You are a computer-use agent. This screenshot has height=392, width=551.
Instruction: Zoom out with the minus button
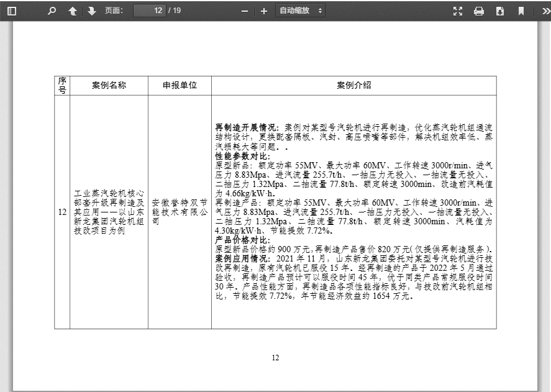coord(245,11)
